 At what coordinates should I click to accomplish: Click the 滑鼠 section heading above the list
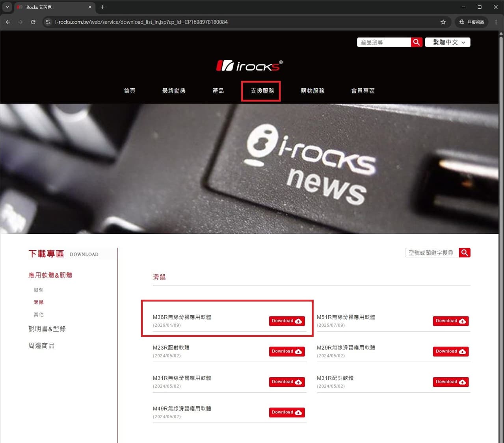click(159, 277)
